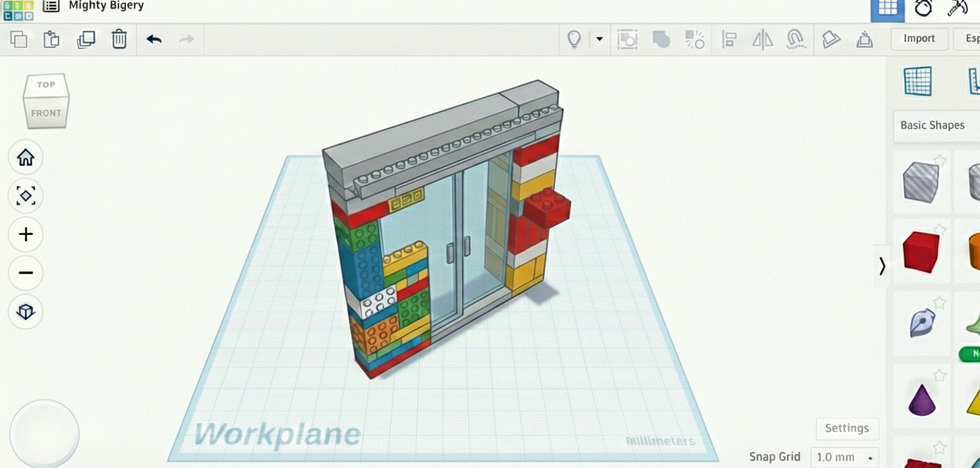
Task: Click the Copy icon in the toolbar
Action: click(19, 39)
